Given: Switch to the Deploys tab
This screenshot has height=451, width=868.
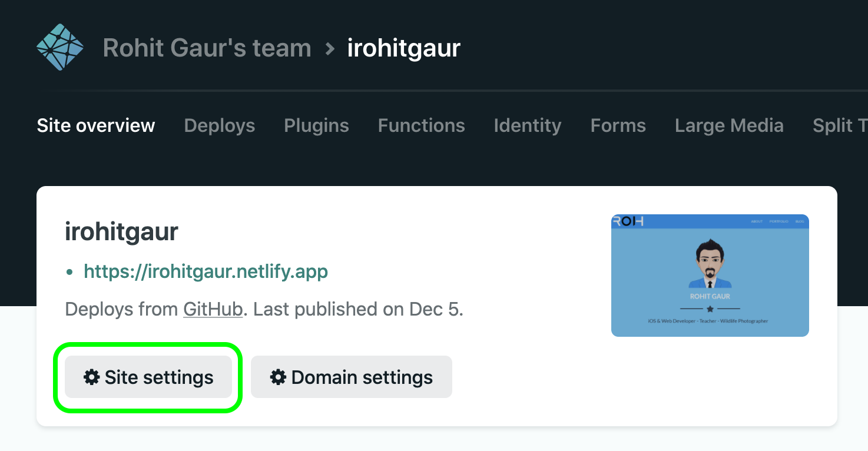Looking at the screenshot, I should coord(220,125).
